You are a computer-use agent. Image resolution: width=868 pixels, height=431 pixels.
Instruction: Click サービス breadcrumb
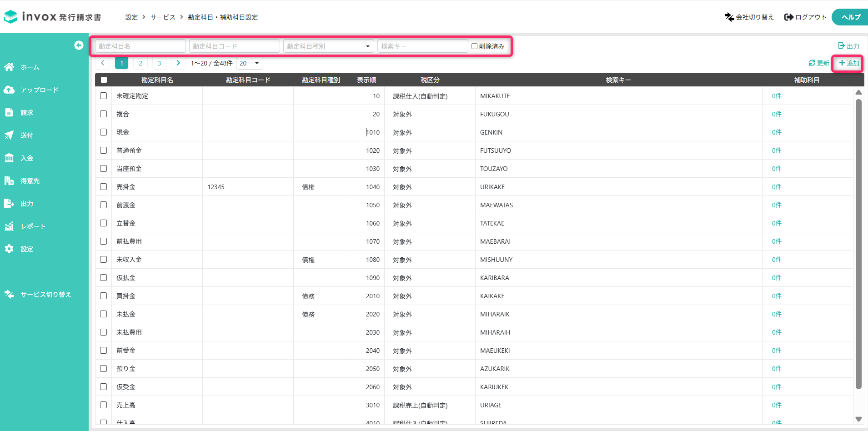click(163, 17)
